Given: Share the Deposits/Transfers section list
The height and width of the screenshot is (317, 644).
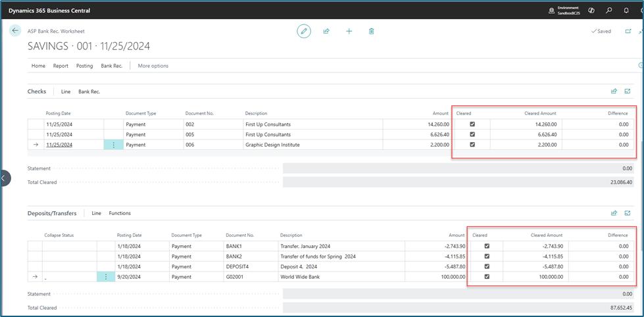Looking at the screenshot, I should (x=614, y=213).
